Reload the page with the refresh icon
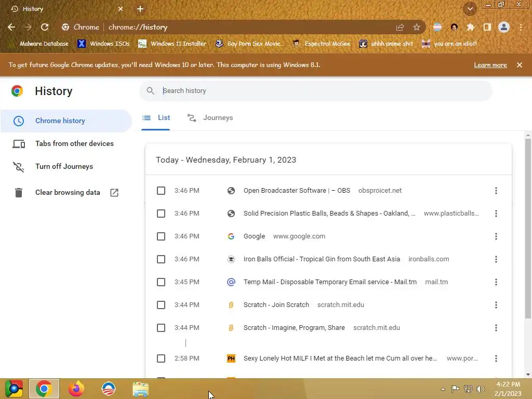The height and width of the screenshot is (399, 532). 45,27
